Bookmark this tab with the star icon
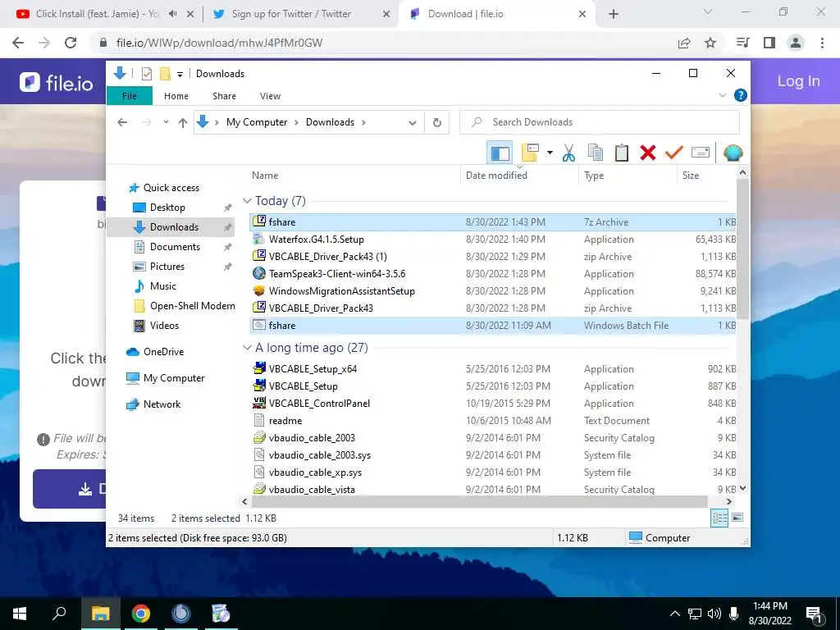Screen dimensions: 840x630 pyautogui.click(x=710, y=43)
